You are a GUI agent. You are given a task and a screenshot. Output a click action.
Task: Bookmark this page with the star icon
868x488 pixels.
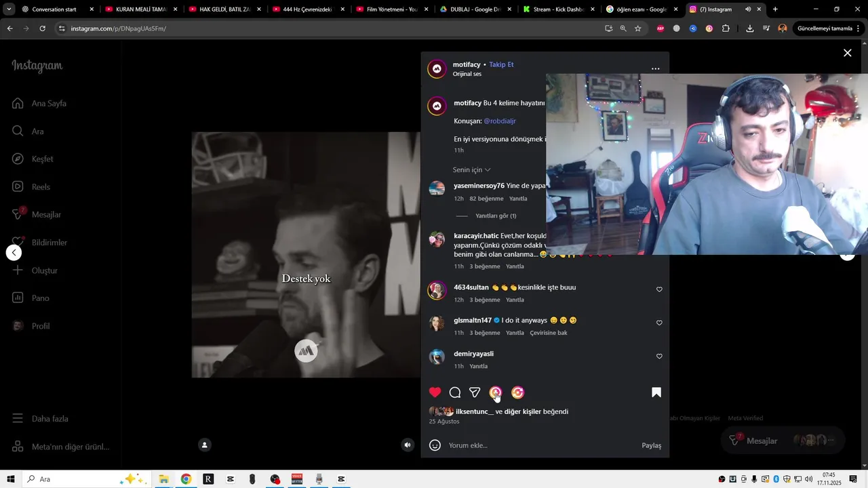pos(638,28)
